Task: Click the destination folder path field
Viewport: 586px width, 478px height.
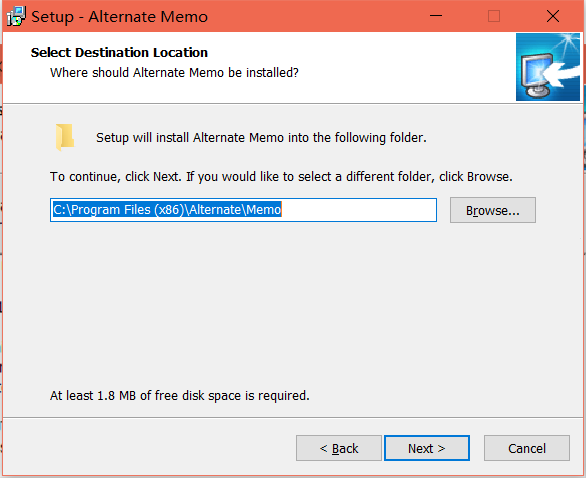Action: click(x=243, y=210)
